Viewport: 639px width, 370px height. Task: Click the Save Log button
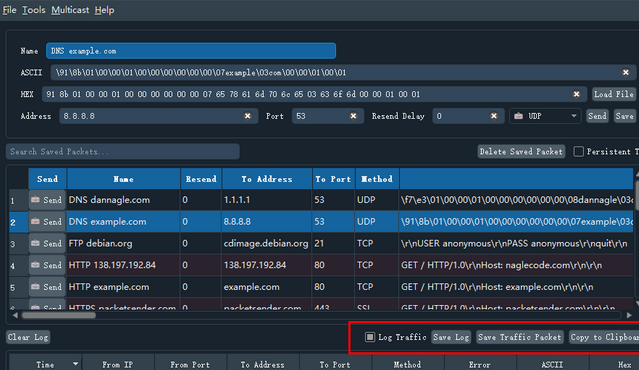click(451, 337)
